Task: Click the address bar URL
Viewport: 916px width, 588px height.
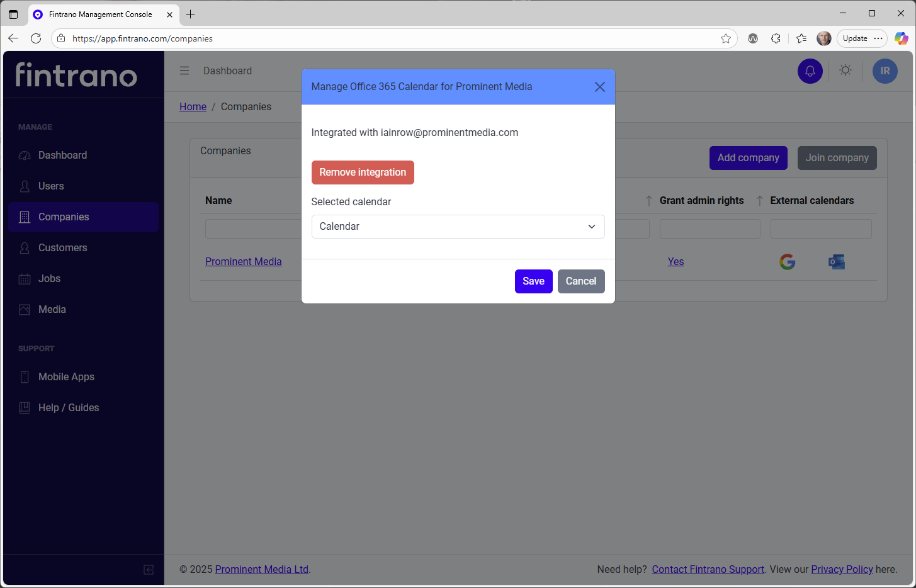Action: (x=142, y=39)
